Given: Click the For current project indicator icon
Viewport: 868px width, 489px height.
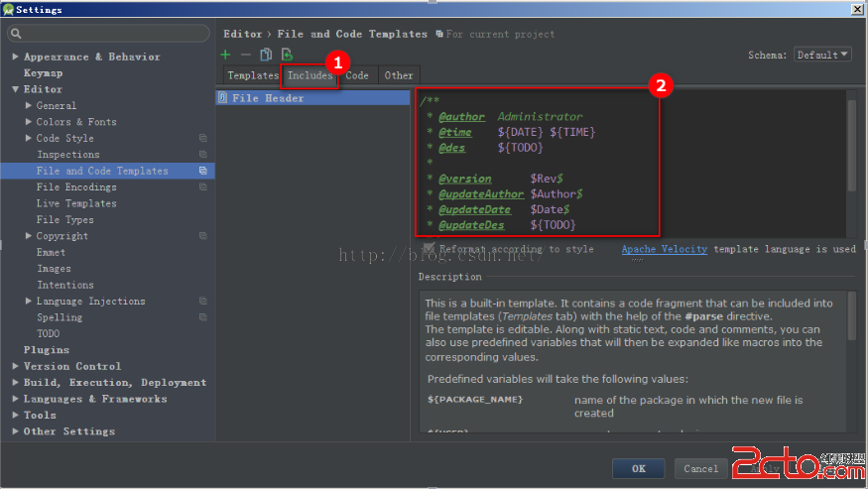Looking at the screenshot, I should 439,34.
